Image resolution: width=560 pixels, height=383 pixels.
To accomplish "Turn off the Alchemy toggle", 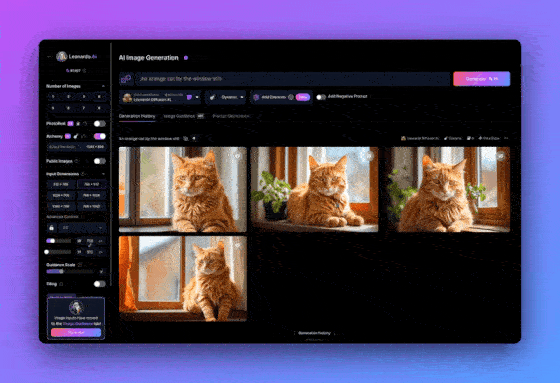I will tap(100, 136).
